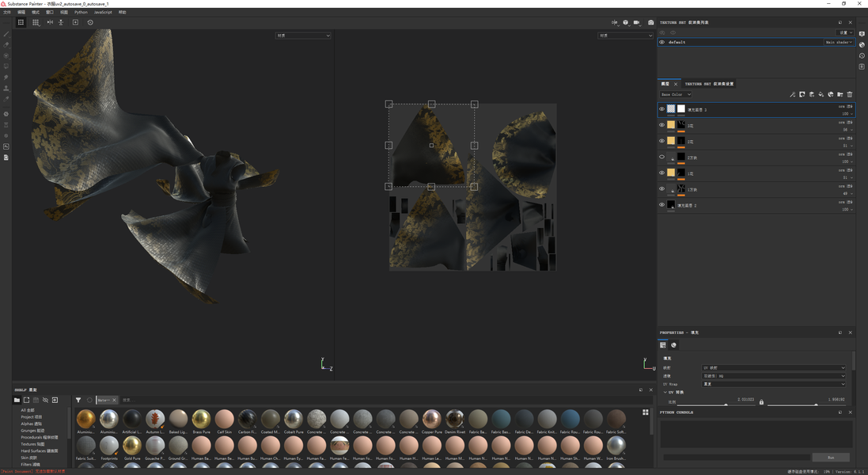The width and height of the screenshot is (868, 475).
Task: Open the 2D viewport material mode dropdown
Action: [x=626, y=36]
